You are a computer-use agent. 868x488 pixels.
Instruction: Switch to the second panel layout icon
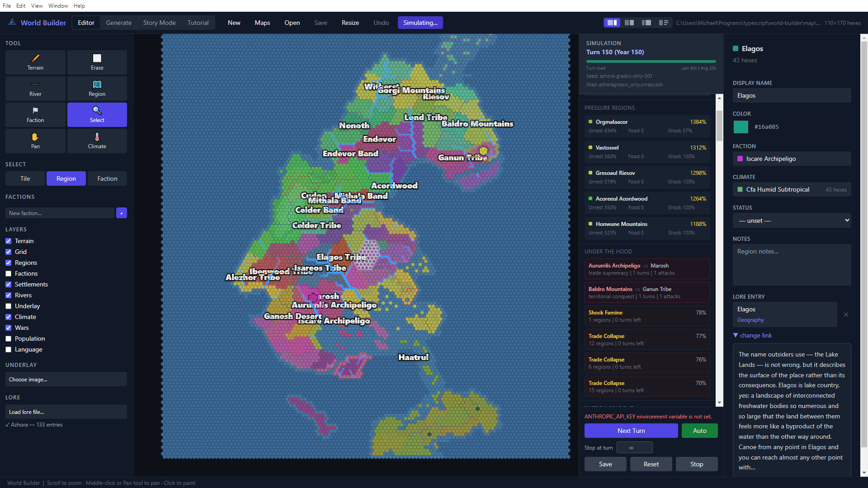click(x=629, y=23)
